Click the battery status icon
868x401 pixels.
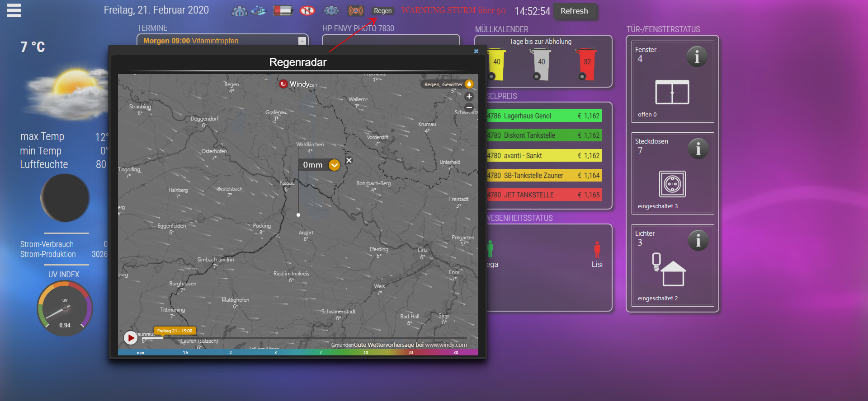click(x=283, y=10)
